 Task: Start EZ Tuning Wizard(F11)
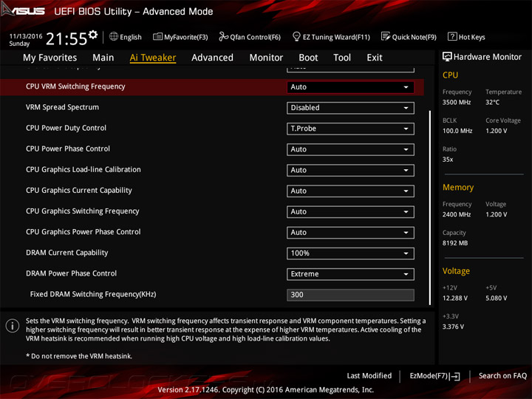[x=331, y=37]
